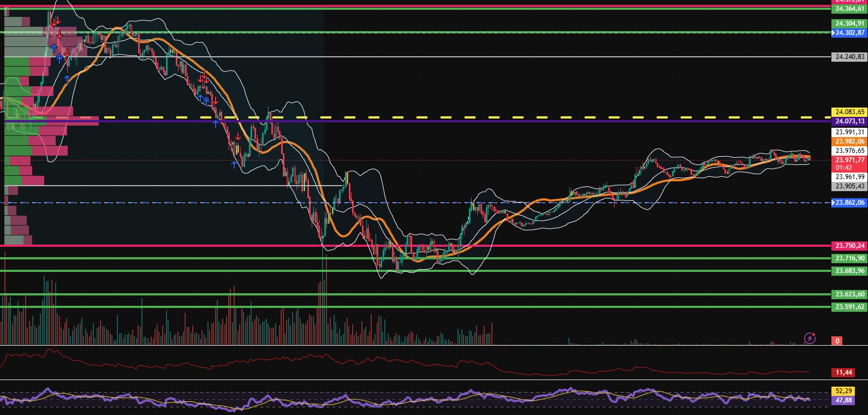The image size is (868, 415).
Task: Select the pink 23.750,24 level label
Action: (849, 246)
